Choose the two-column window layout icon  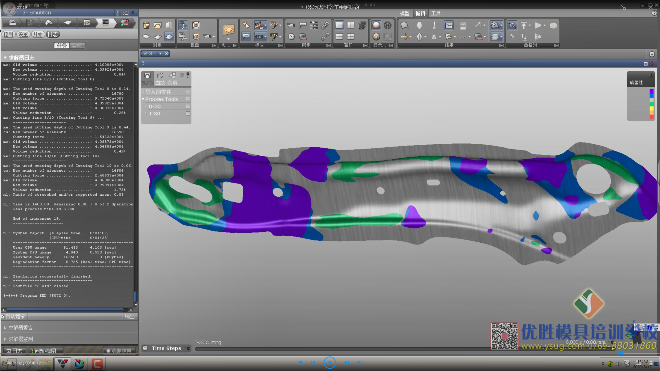pos(351,25)
